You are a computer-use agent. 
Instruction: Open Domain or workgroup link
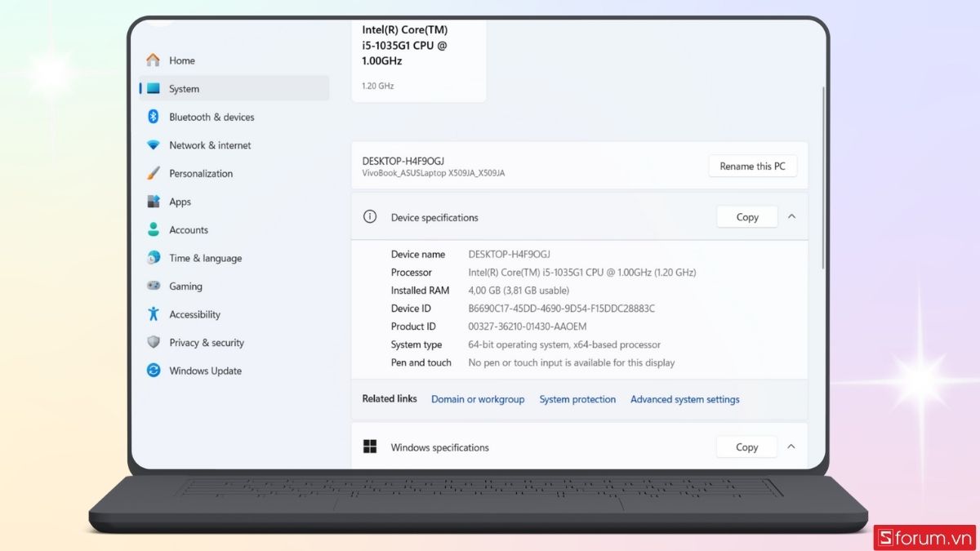click(478, 399)
